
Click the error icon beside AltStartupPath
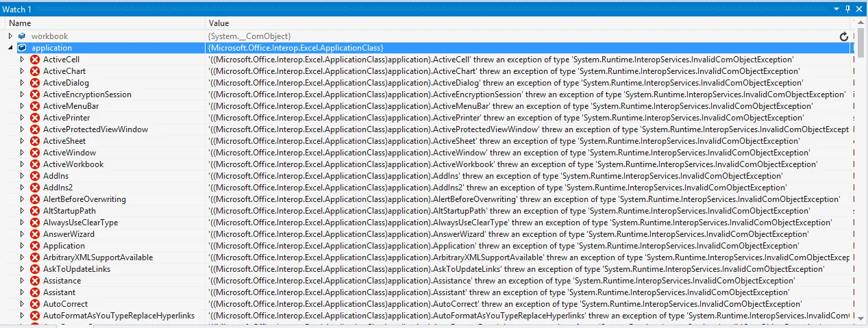(x=35, y=211)
